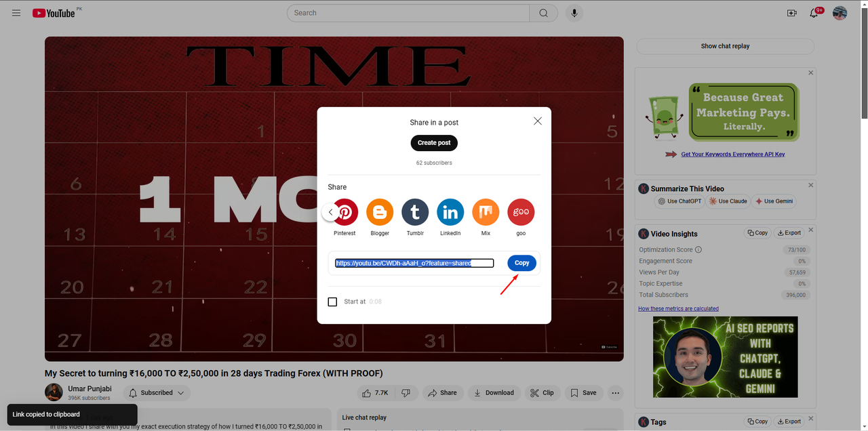Viewport: 868px width, 431px height.
Task: Open Get Your Keywords Everywhere API Key link
Action: [732, 155]
